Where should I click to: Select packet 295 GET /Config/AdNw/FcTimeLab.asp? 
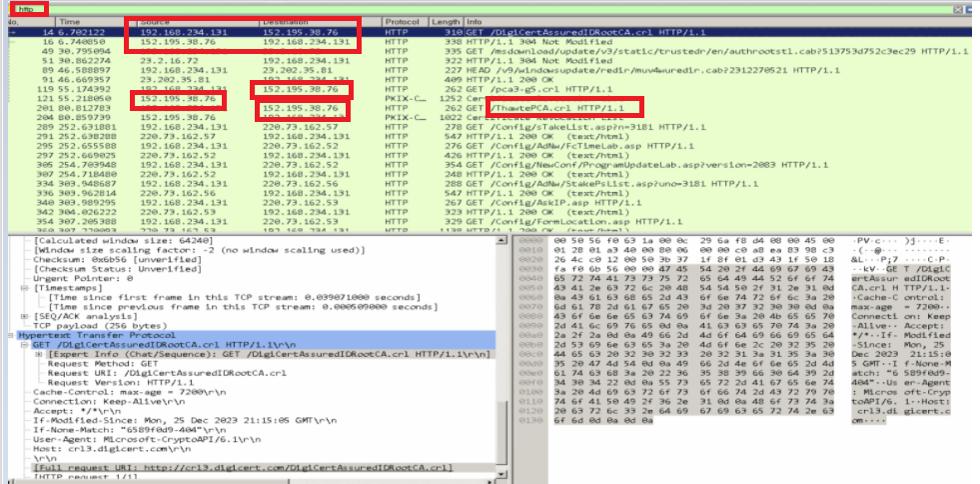489,146
